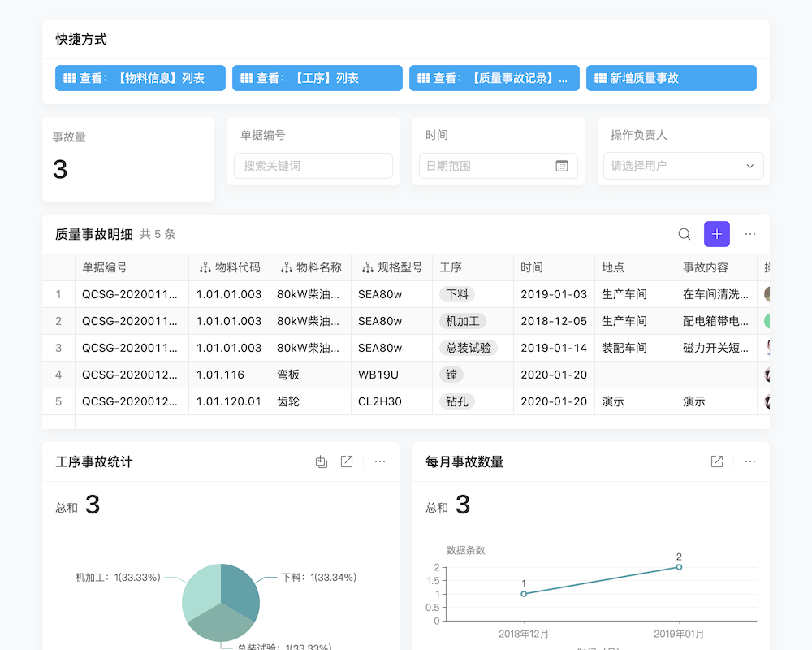Click the export icon on 工序事故统计 panel
The image size is (812, 650).
(321, 461)
